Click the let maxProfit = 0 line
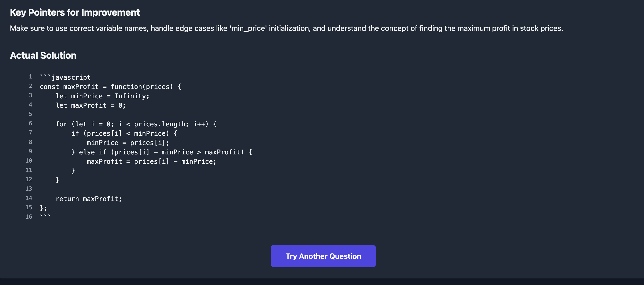Viewport: 644px width, 285px height. 91,105
